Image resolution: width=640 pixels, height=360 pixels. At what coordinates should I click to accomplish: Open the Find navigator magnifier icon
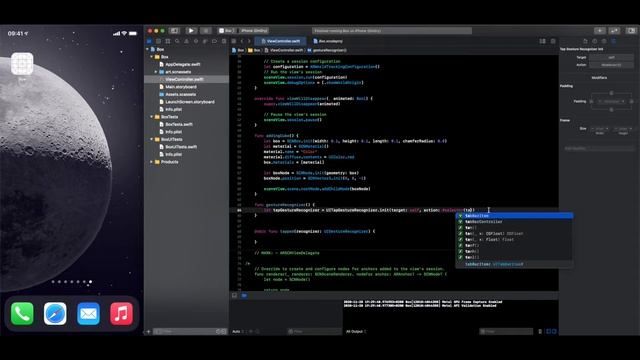click(177, 41)
